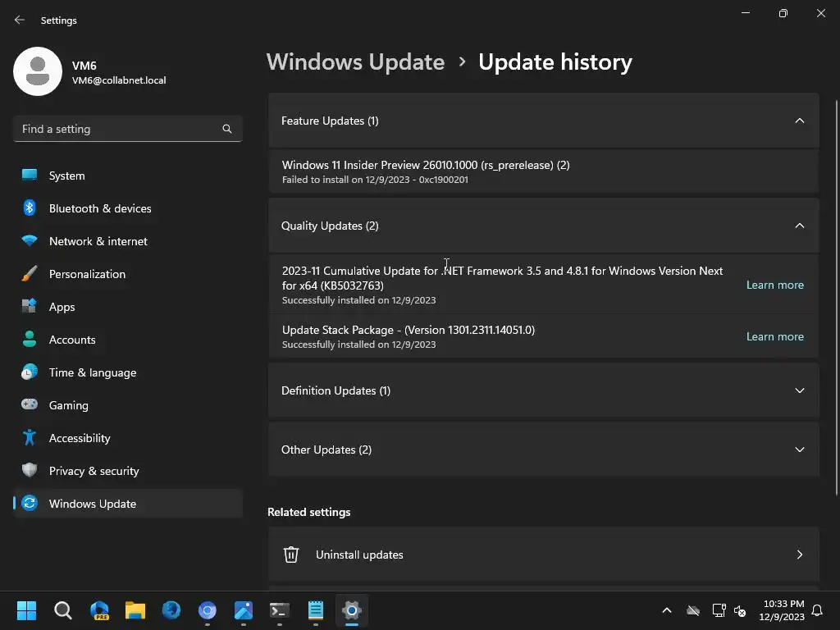Select the Bluetooth icon in sidebar
The image size is (840, 630).
(x=30, y=208)
